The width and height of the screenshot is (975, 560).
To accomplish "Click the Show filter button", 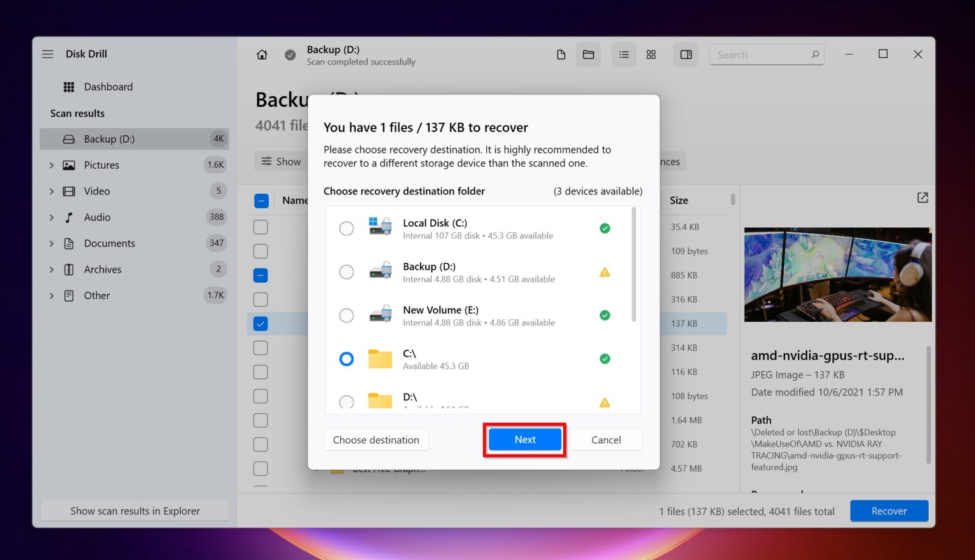I will (x=282, y=161).
